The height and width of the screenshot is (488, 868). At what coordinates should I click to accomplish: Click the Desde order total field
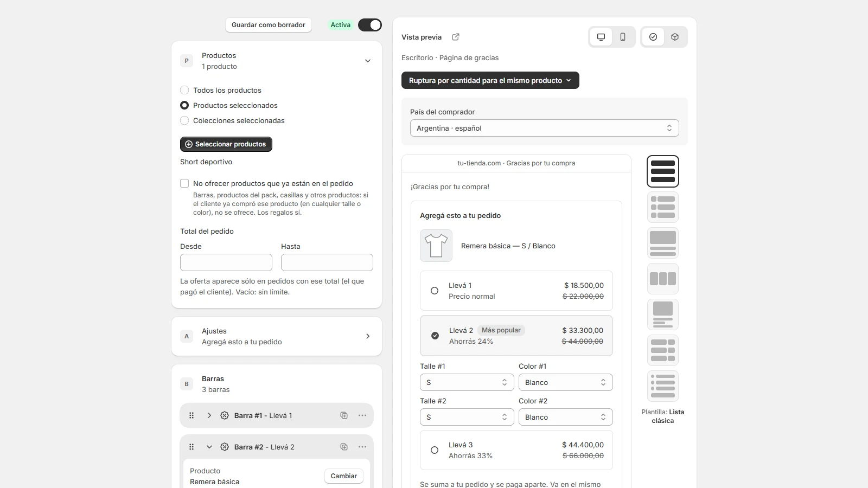(x=226, y=262)
